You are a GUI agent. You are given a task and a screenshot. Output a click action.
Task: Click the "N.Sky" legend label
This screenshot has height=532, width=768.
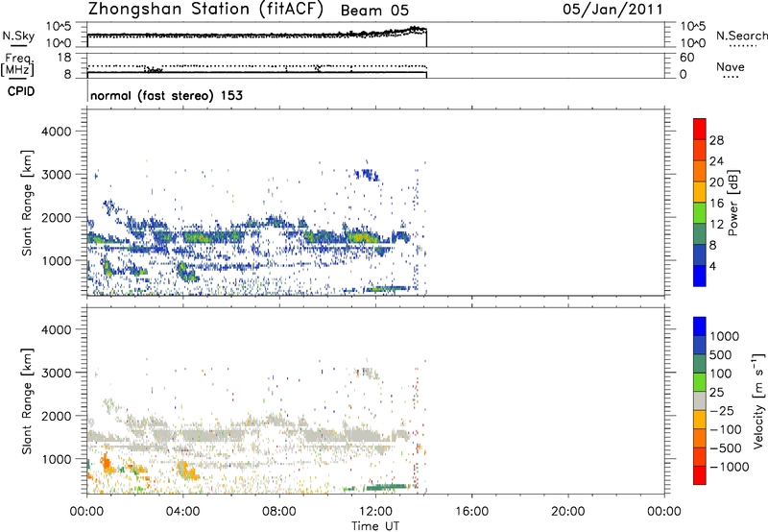pos(18,36)
